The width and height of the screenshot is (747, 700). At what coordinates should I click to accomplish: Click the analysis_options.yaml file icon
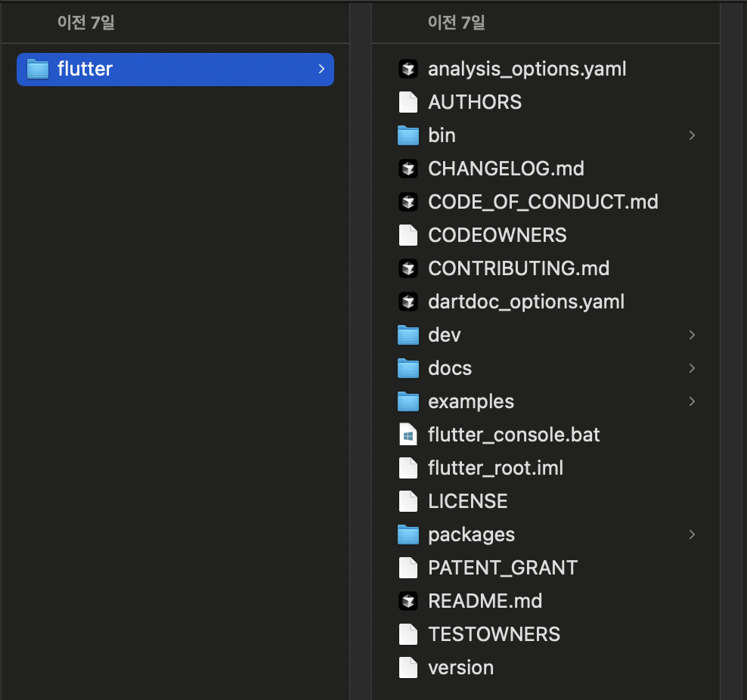(408, 69)
